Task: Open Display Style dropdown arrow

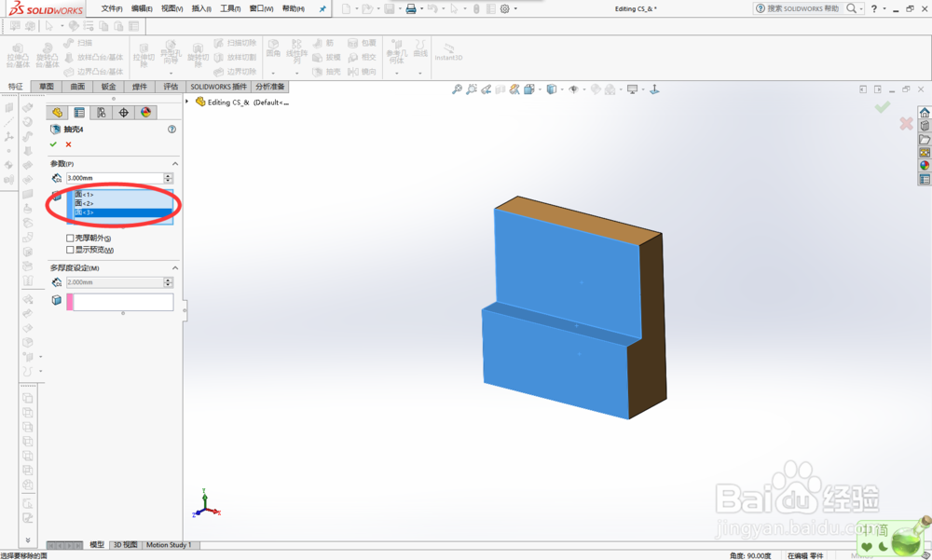Action: point(562,89)
